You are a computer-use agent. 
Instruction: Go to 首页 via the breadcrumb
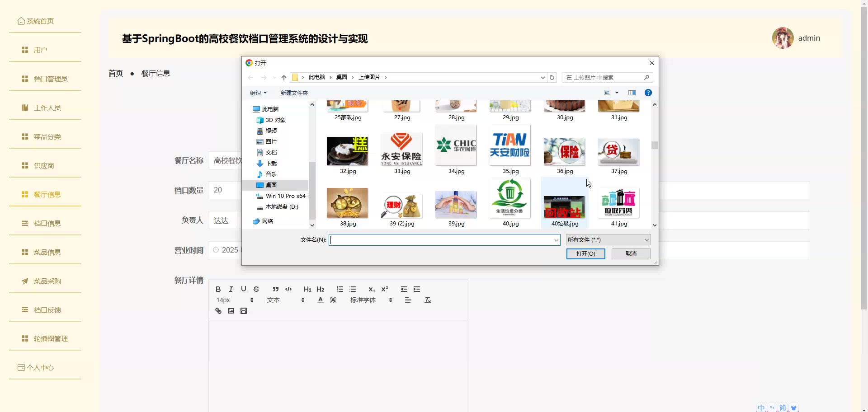[116, 73]
